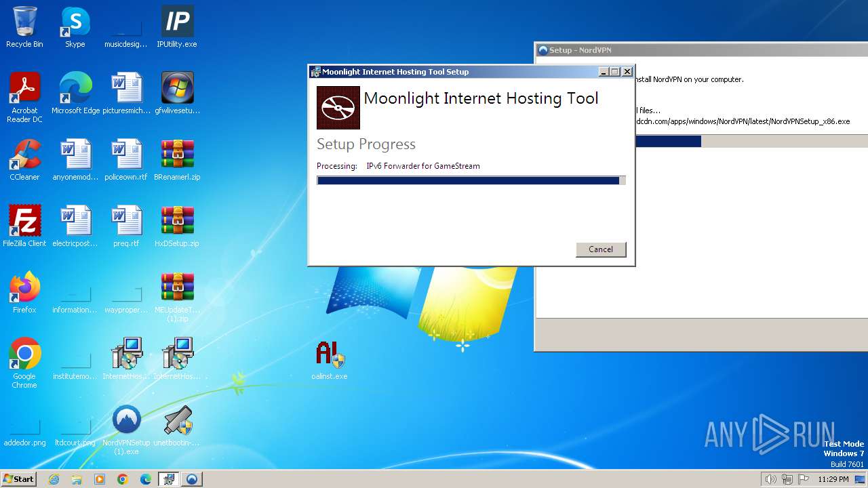Select the Microsoft Edge desktop shortcut
The height and width of the screenshot is (488, 868).
75,94
